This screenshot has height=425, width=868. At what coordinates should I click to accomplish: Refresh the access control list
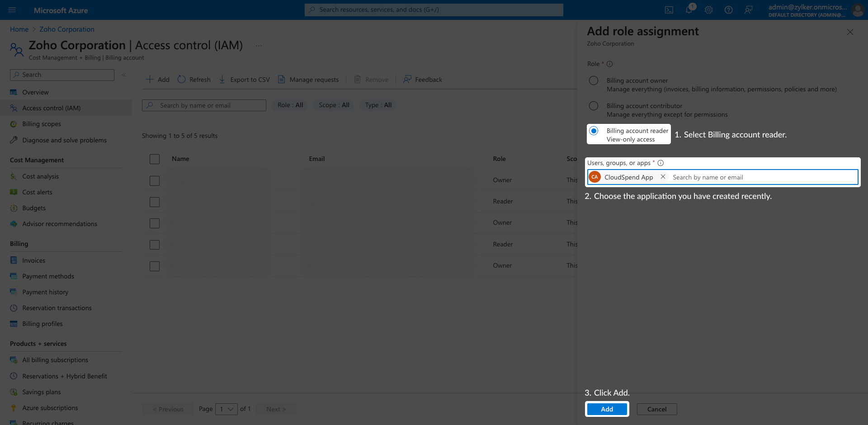pyautogui.click(x=194, y=80)
